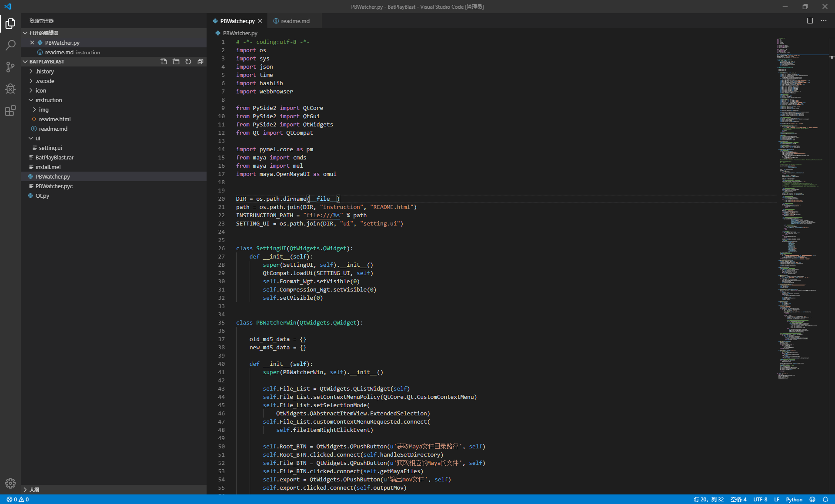Open readme.html in instruction folder

114,119
